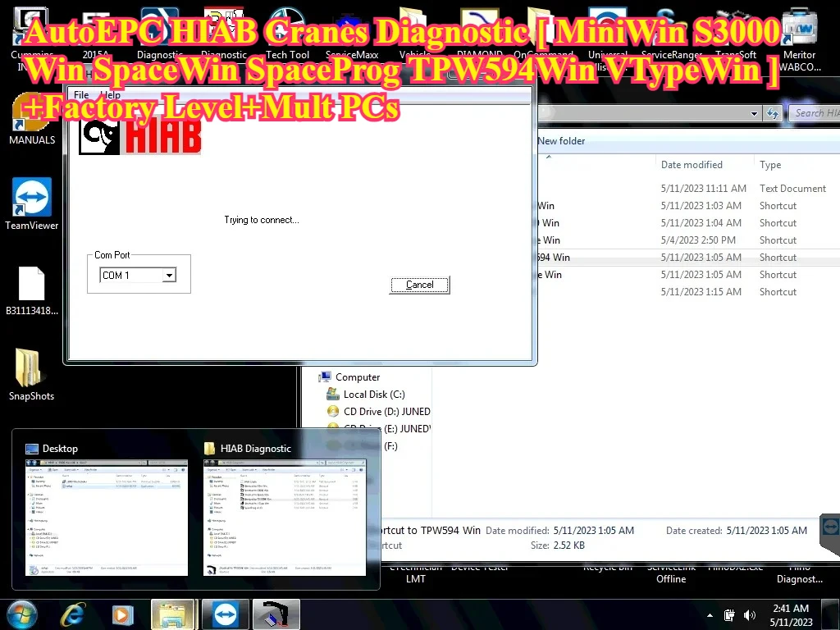Click New folder in Explorer toolbar

(561, 141)
